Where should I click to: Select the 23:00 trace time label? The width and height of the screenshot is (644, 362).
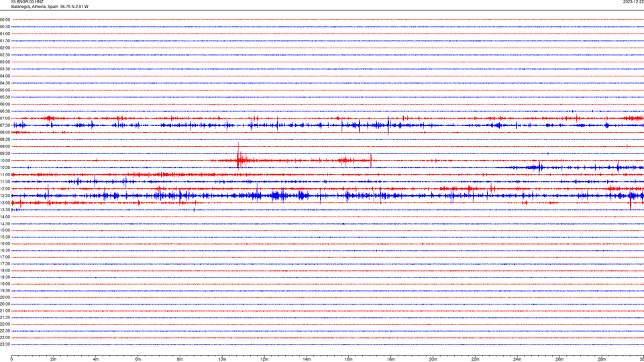[5, 338]
